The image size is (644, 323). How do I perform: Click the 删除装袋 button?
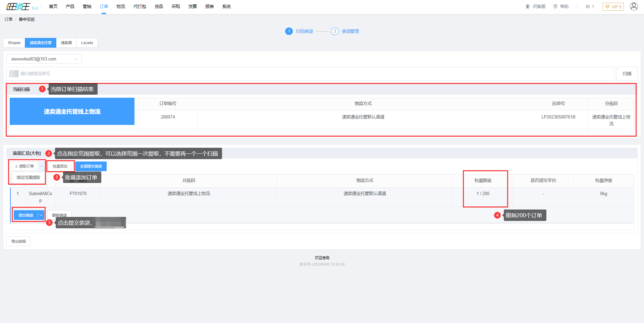click(x=59, y=215)
